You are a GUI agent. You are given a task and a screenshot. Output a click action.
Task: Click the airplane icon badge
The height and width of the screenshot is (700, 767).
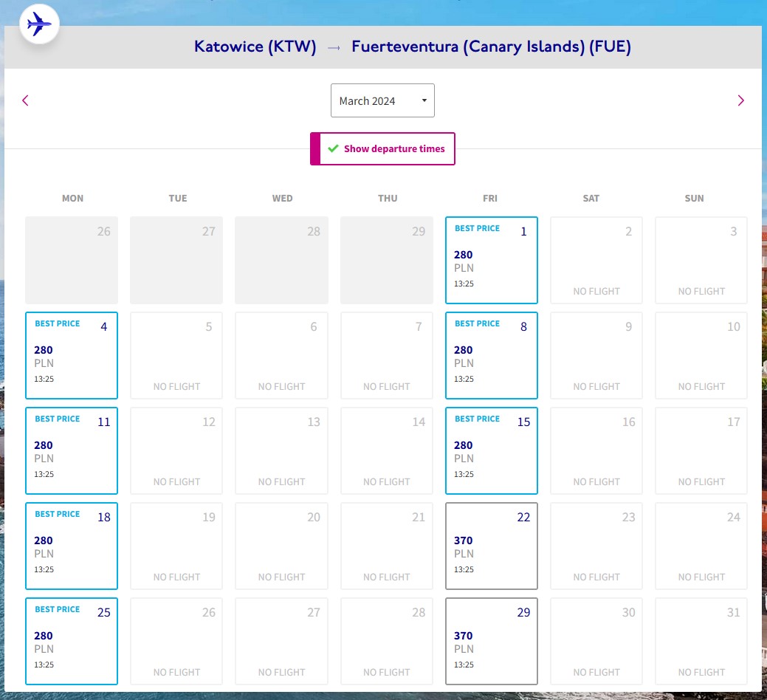[x=39, y=24]
